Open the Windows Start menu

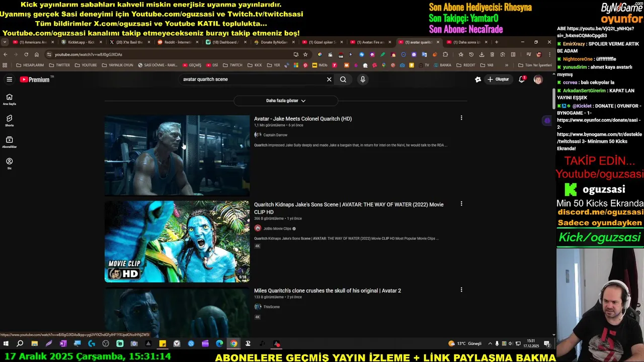click(6, 344)
